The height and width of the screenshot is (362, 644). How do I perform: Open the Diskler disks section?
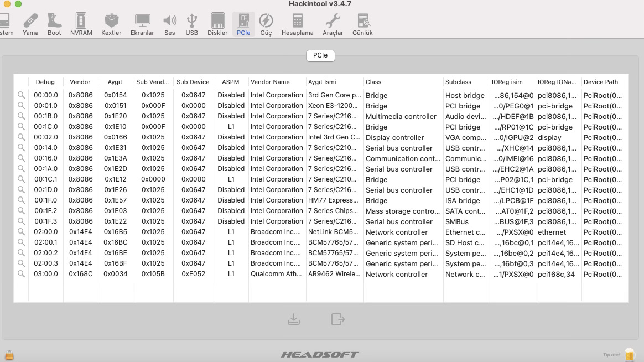coord(217,24)
